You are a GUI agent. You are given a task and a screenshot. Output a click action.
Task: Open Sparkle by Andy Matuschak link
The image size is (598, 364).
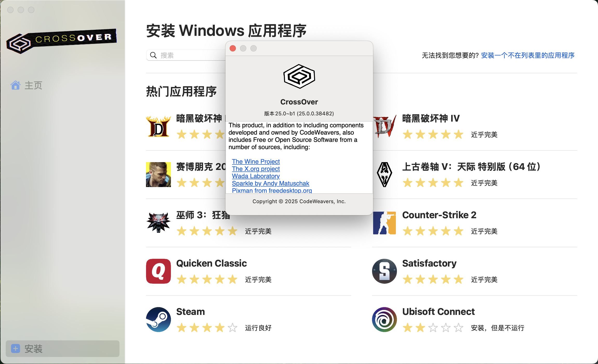[270, 183]
